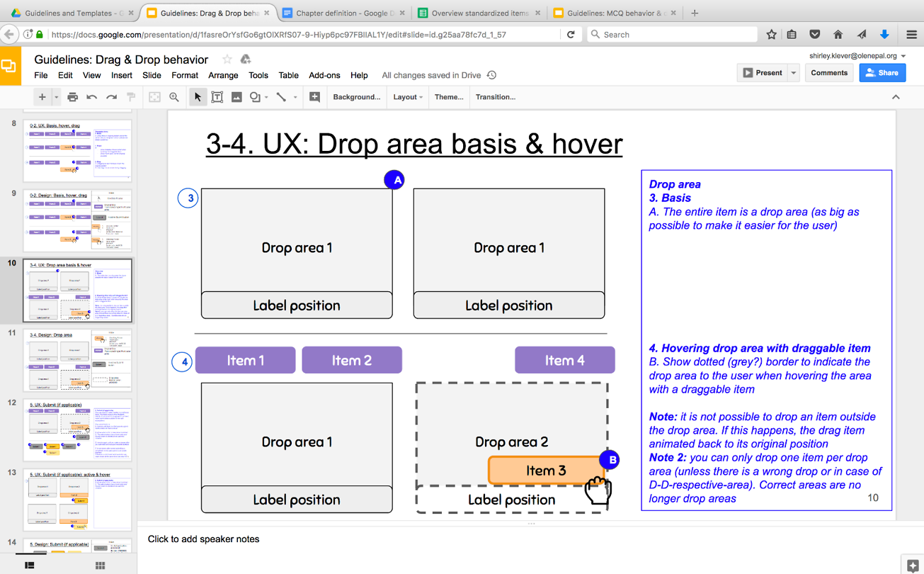Viewport: 924px width, 574px height.
Task: Switch to filmstrip list view icon
Action: click(30, 565)
